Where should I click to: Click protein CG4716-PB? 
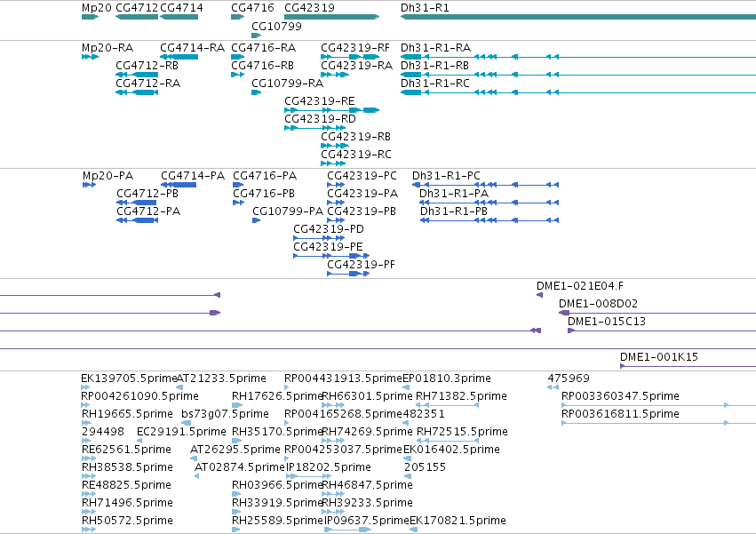tap(264, 194)
